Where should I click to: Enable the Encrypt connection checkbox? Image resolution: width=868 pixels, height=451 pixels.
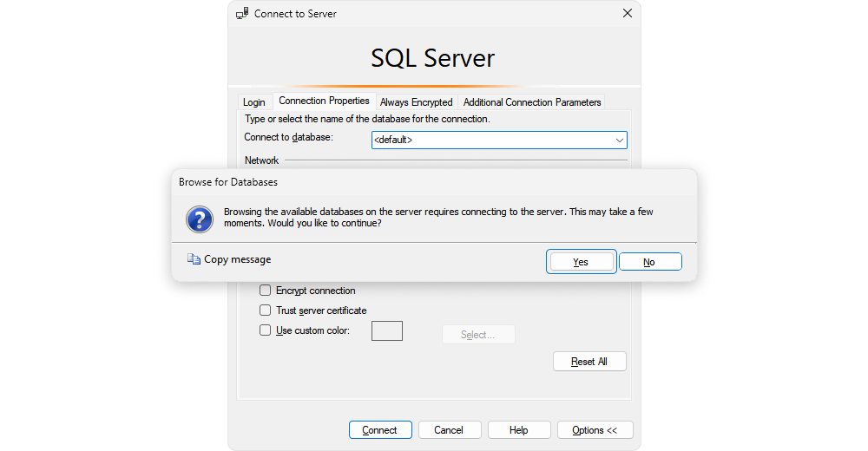pyautogui.click(x=265, y=291)
